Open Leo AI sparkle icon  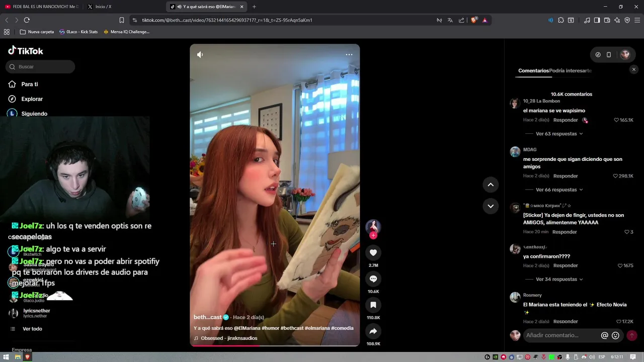coord(617,20)
